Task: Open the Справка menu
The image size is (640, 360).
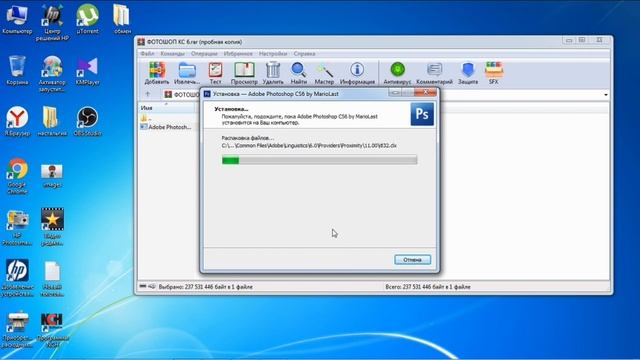Action: point(304,53)
